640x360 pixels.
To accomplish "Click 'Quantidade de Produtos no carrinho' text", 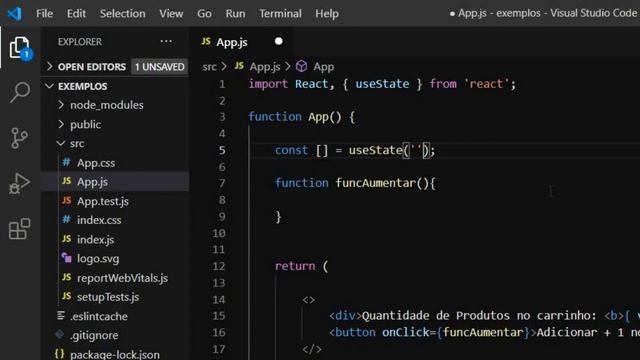I will [x=476, y=316].
